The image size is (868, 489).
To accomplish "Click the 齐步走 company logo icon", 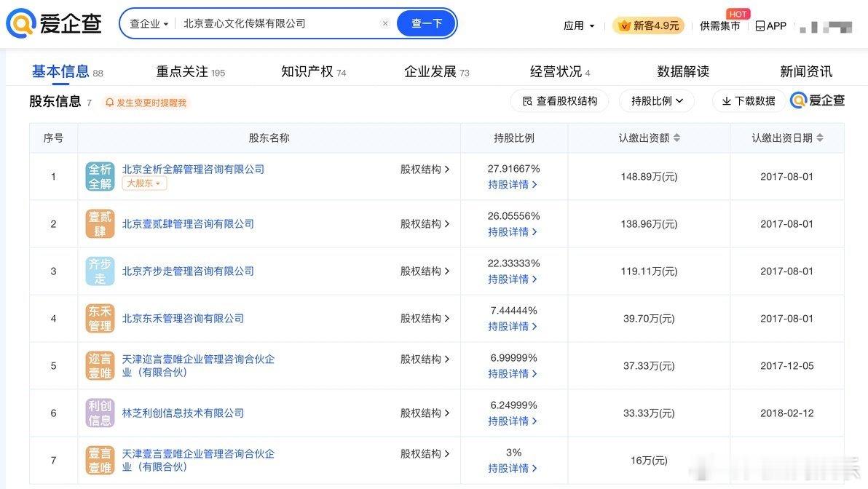I will (x=100, y=271).
